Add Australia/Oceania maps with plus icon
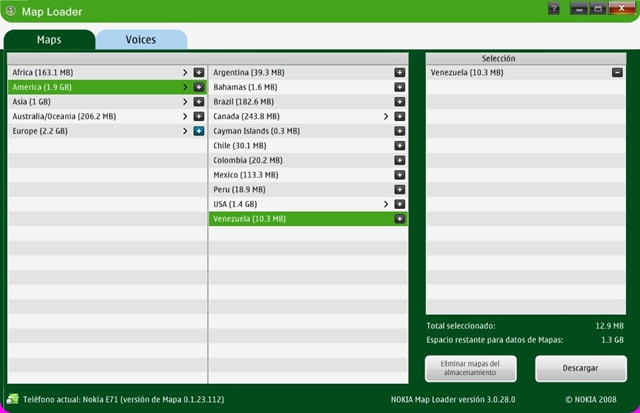This screenshot has height=413, width=640. [x=199, y=117]
